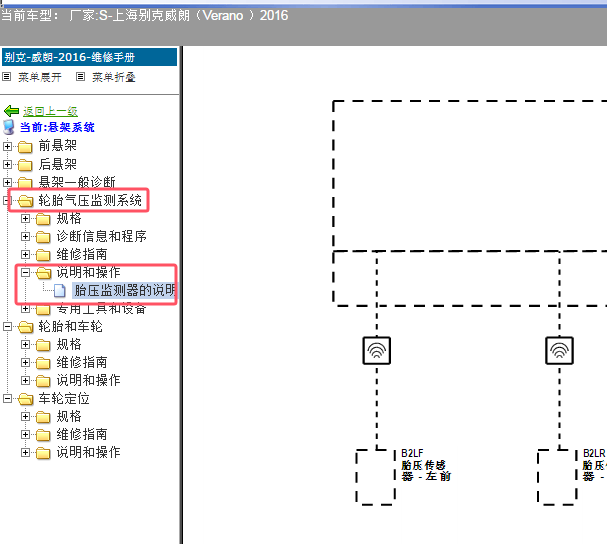Expand the 前悬架 tree node
The height and width of the screenshot is (544, 607).
tap(8, 146)
